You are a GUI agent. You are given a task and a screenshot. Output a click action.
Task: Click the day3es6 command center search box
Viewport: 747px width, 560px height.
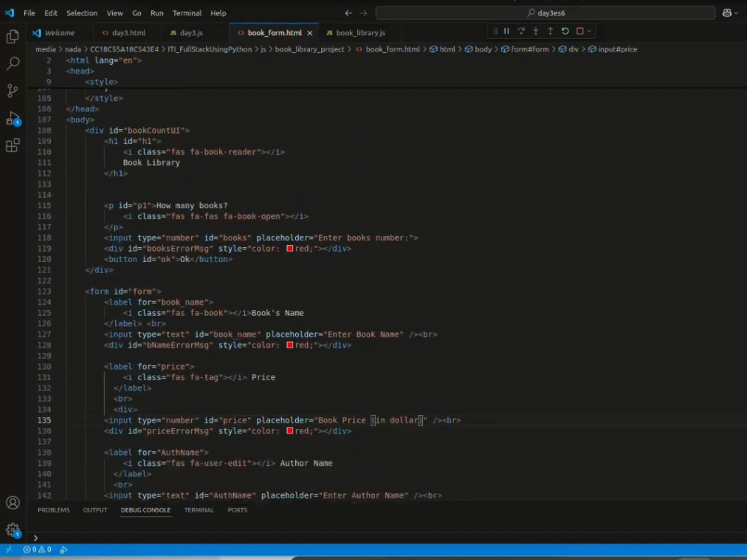click(545, 13)
